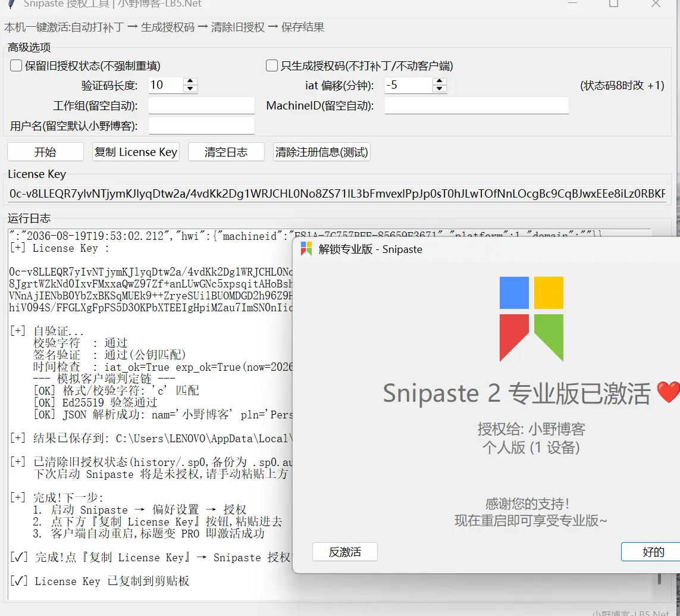Focus the 用户名 input field
The height and width of the screenshot is (616, 680).
(201, 126)
